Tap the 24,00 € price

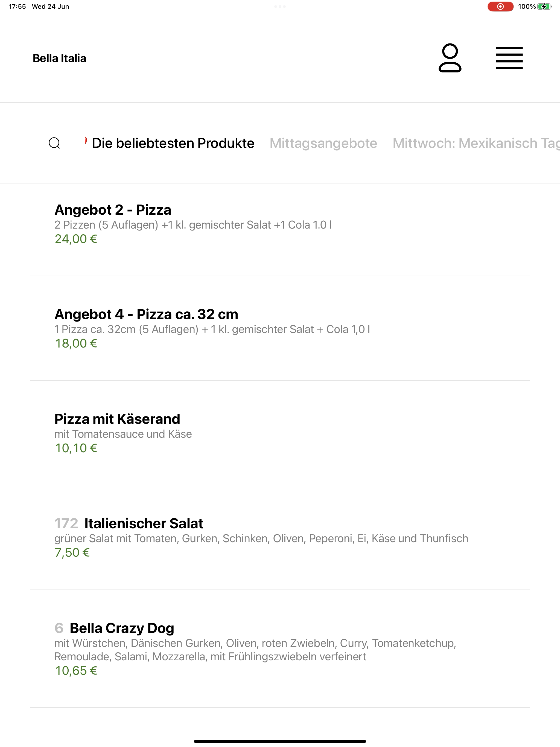[x=76, y=239]
